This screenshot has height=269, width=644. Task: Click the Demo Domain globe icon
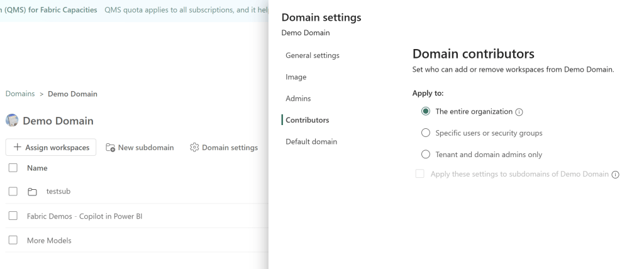[11, 121]
